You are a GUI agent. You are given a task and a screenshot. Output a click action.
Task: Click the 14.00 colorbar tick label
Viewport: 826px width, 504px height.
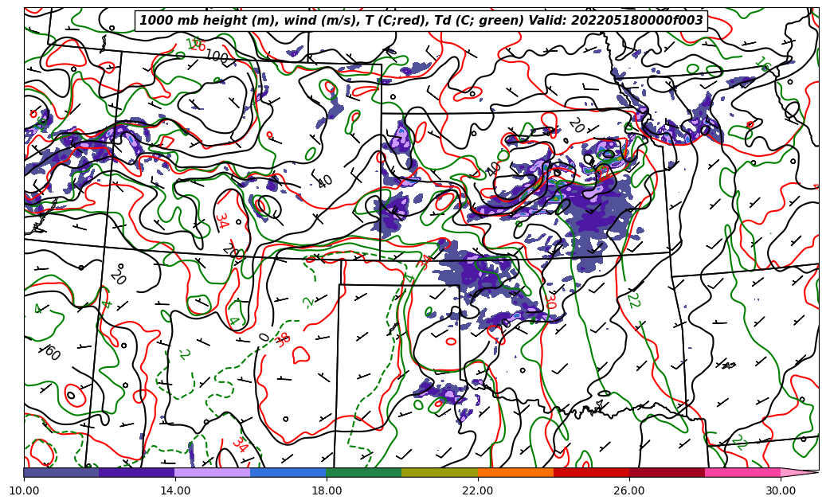[175, 490]
